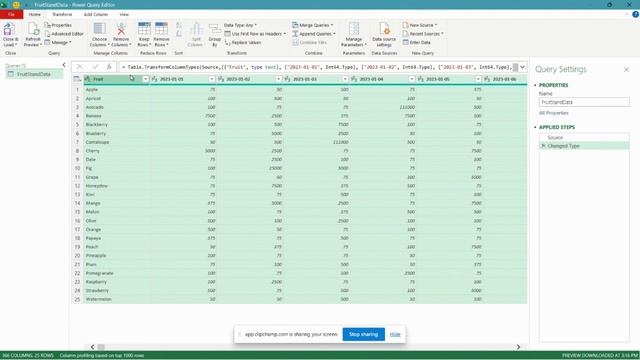
Task: Click the horizontal scrollbar thumb
Action: (x=101, y=347)
